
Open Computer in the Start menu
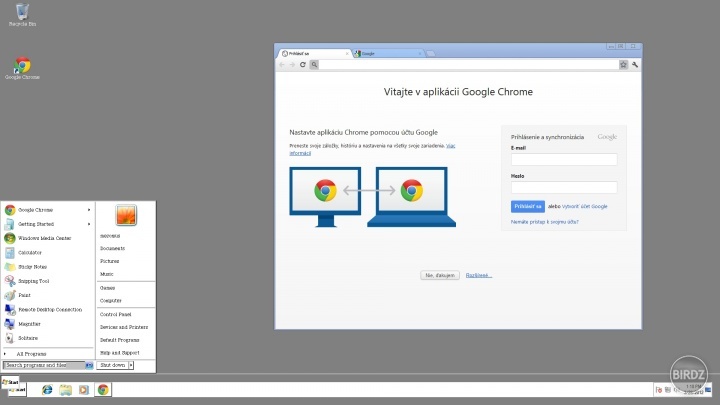coord(111,301)
